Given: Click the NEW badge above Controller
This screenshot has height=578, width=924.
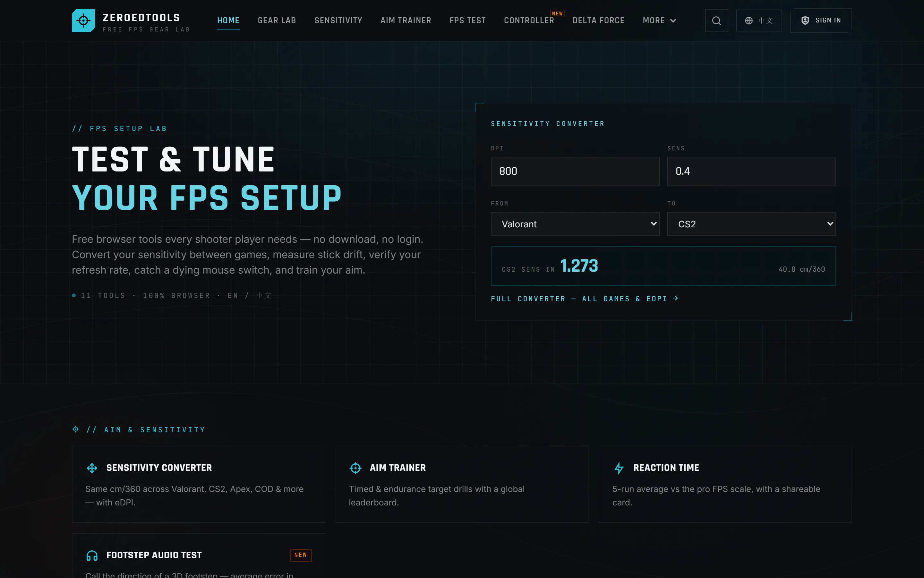Looking at the screenshot, I should [x=557, y=13].
